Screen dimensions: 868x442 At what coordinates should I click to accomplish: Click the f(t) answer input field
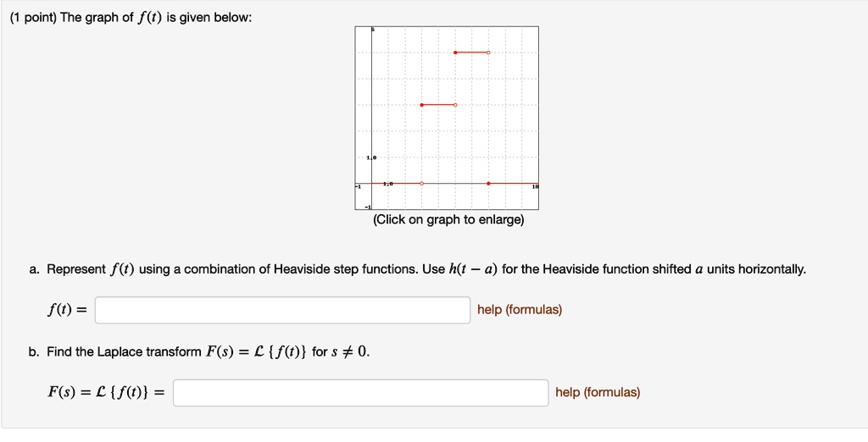(282, 311)
